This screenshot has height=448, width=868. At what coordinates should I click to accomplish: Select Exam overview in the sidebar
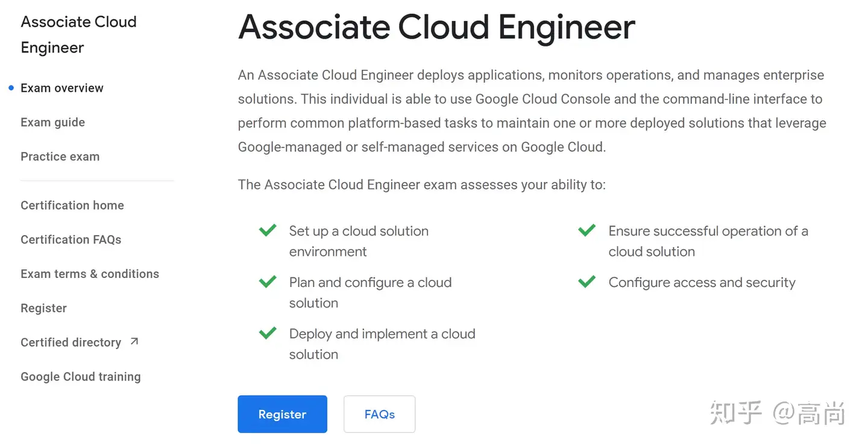coord(62,88)
